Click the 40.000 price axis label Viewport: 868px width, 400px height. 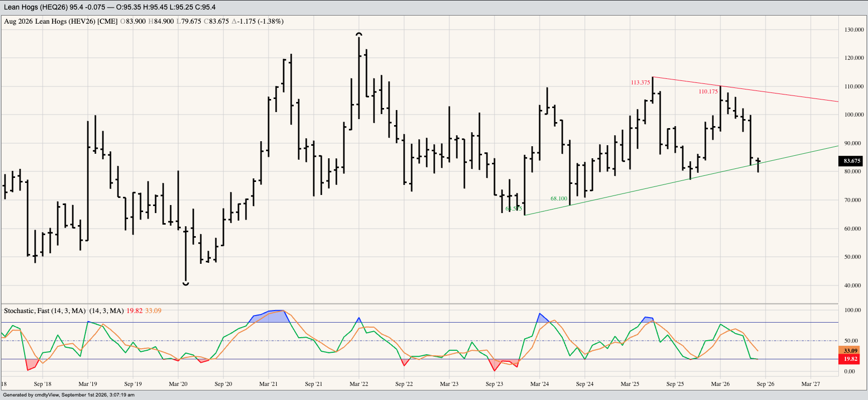coord(852,285)
